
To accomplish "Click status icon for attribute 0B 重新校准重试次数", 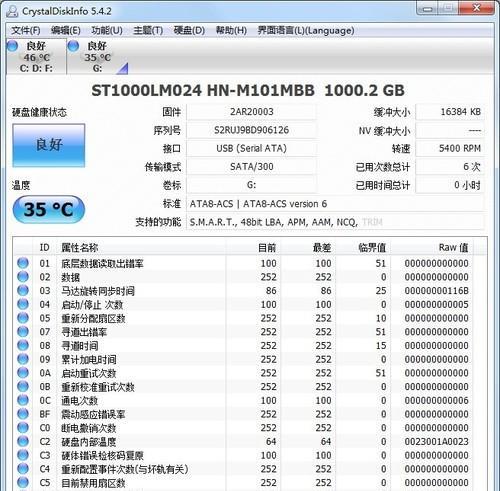I will click(x=23, y=386).
